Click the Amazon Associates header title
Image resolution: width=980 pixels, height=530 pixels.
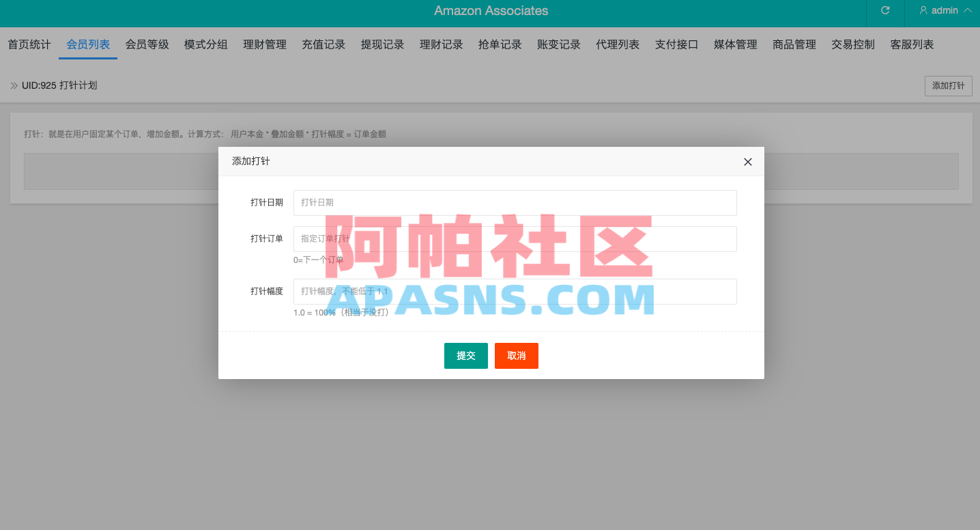491,10
